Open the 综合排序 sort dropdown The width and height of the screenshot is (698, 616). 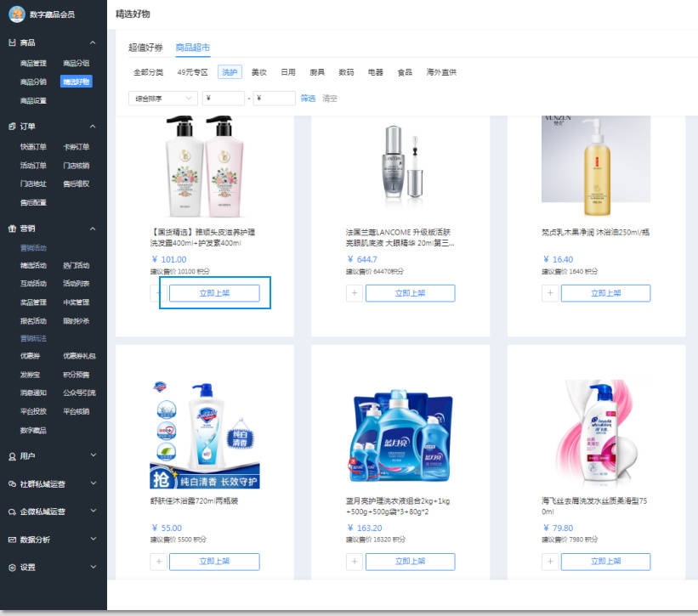click(163, 99)
